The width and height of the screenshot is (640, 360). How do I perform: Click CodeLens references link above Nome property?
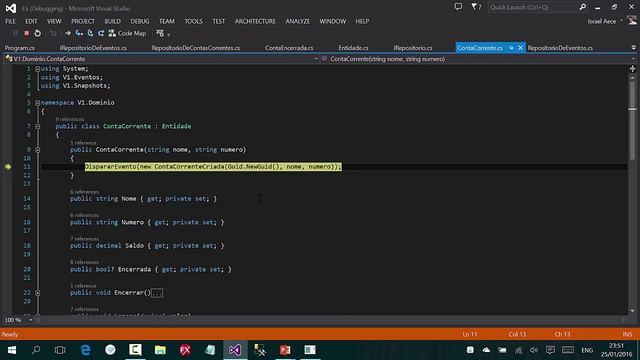(x=84, y=192)
